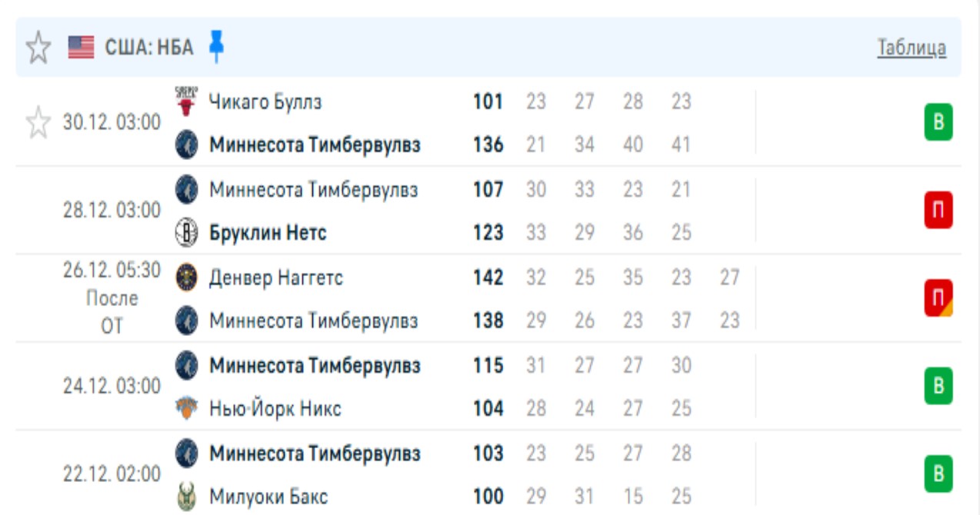The width and height of the screenshot is (980, 515).
Task: Toggle favorite star for USA NBA league
Action: 38,48
